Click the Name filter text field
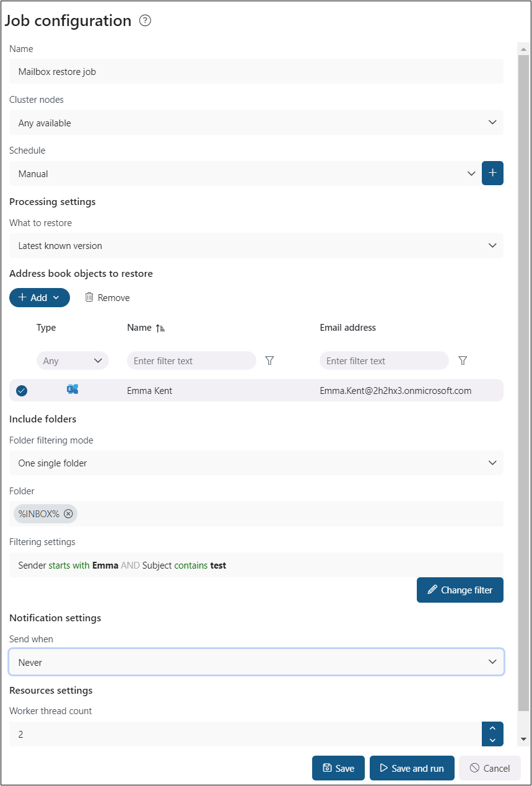This screenshot has height=786, width=532. click(191, 360)
